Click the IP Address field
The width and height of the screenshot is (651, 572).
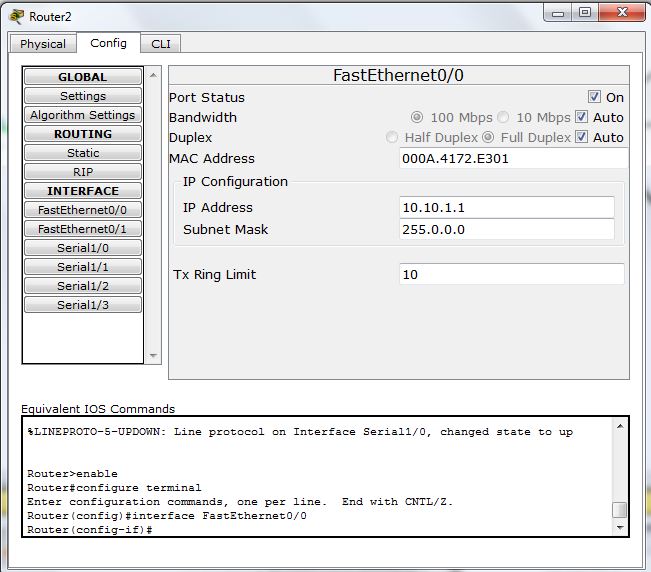(x=507, y=208)
